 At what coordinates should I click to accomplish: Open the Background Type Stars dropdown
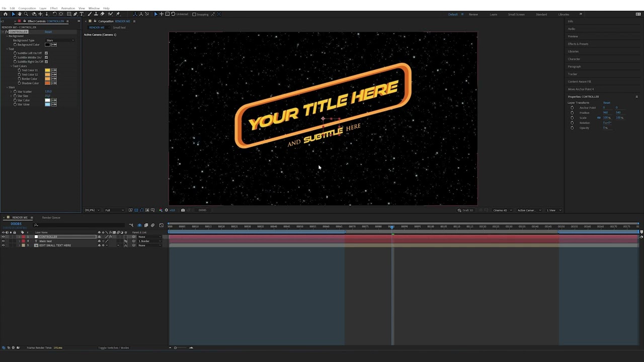pyautogui.click(x=59, y=40)
